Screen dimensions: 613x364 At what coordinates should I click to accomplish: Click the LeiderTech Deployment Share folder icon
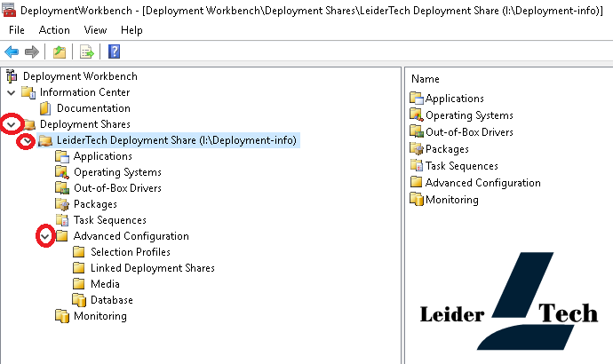[45, 140]
